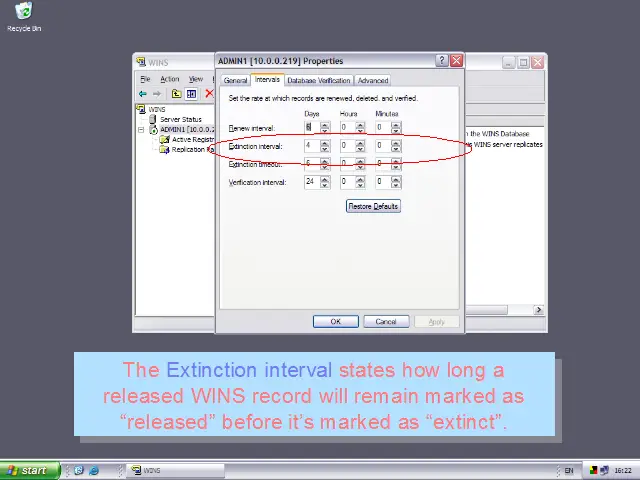The height and width of the screenshot is (480, 640).
Task: Click the Replication Partners folder icon
Action: 164,150
